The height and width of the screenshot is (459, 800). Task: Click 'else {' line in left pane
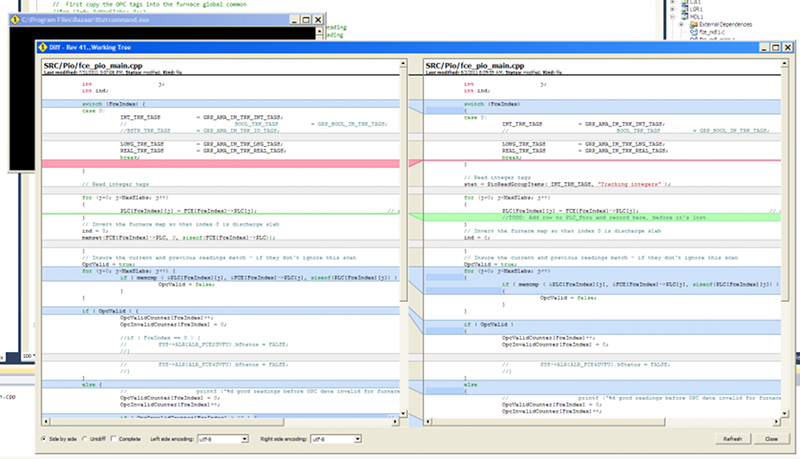click(220, 384)
